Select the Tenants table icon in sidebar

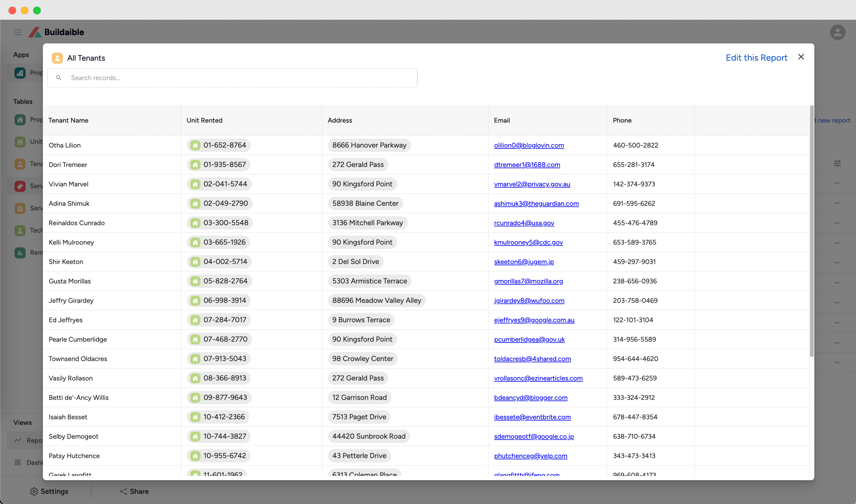[20, 164]
